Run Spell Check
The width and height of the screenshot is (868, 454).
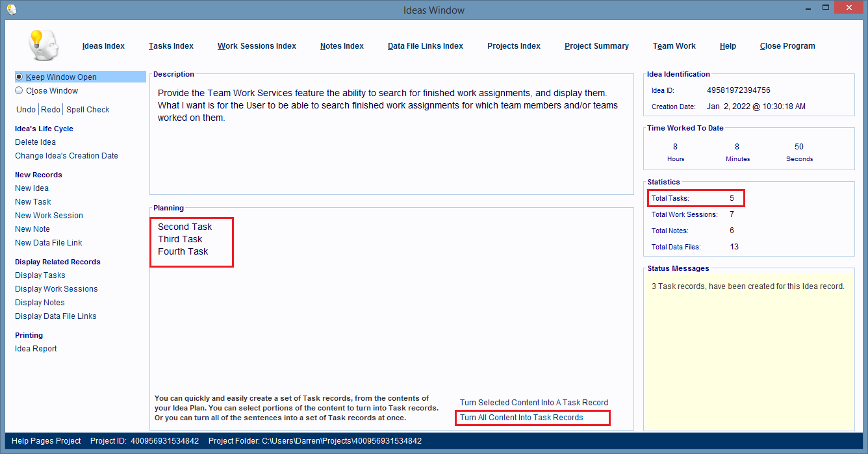pos(88,110)
